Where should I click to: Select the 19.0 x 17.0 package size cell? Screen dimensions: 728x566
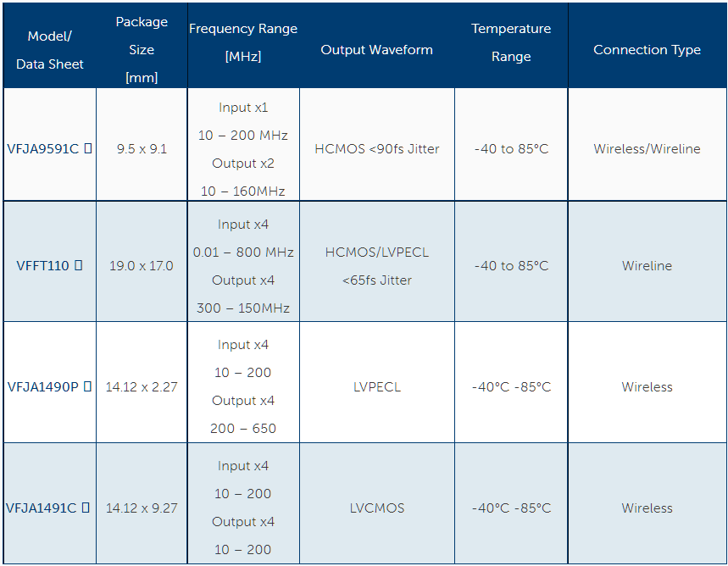point(141,265)
